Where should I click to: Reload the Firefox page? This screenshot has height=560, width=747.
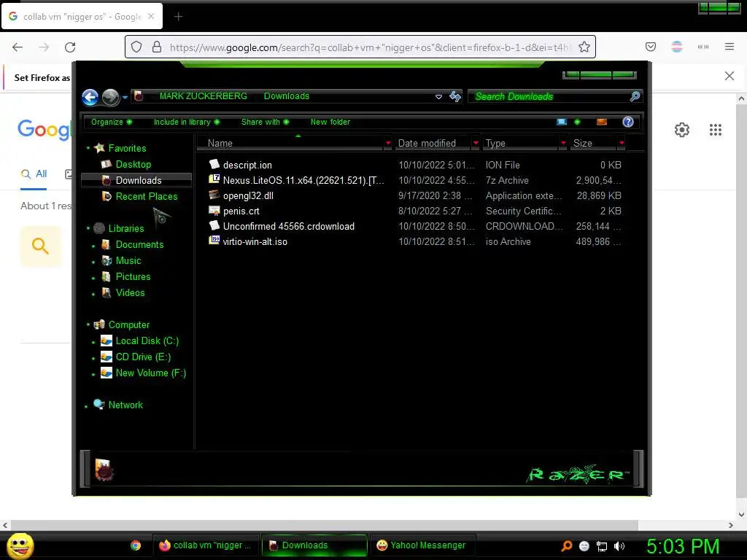point(70,47)
